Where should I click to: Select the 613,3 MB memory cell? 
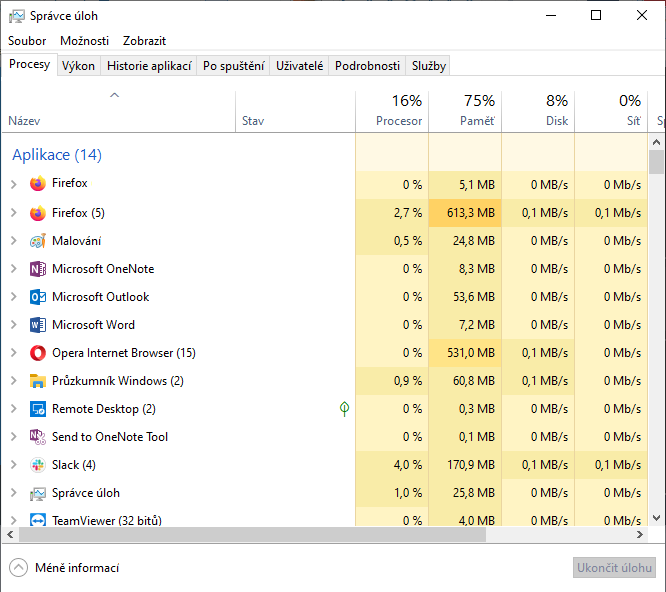pos(465,213)
